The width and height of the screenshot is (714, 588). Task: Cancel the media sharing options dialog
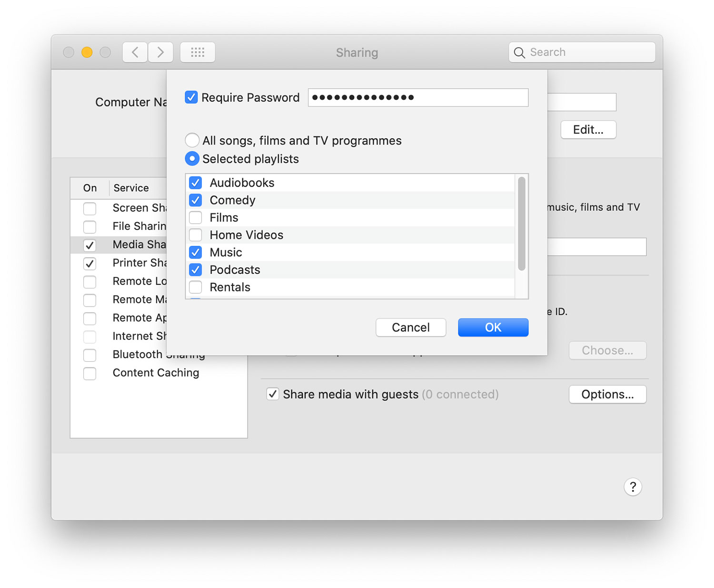(x=410, y=328)
